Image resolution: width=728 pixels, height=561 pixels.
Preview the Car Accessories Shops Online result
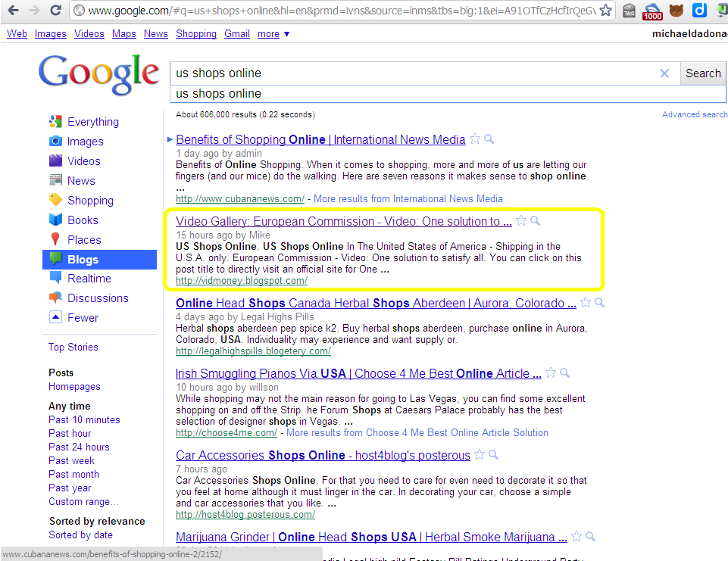[x=494, y=454]
